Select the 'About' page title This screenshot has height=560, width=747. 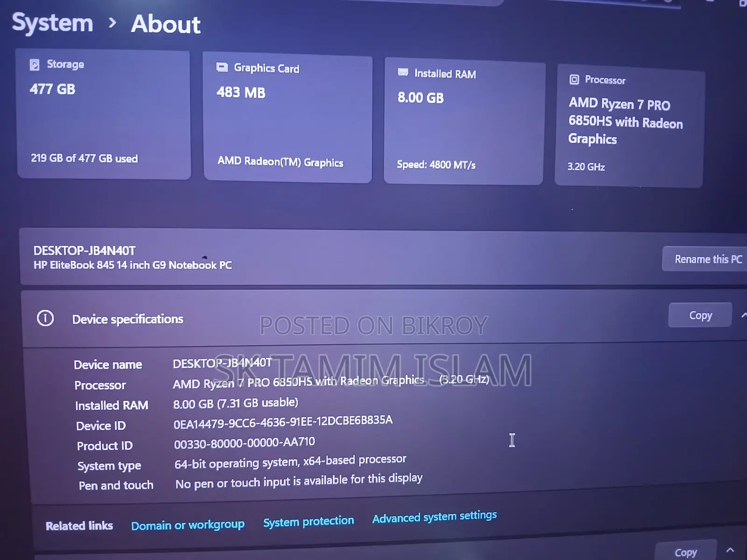166,24
